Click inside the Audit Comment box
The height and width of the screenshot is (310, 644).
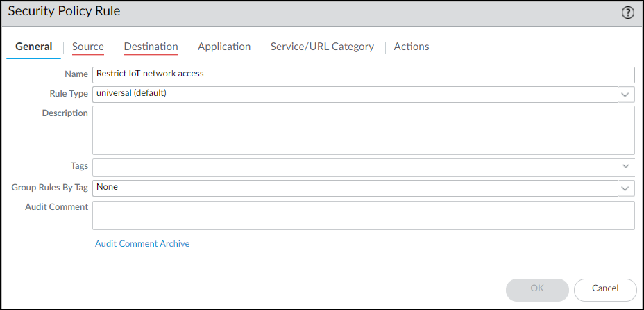[x=363, y=215]
